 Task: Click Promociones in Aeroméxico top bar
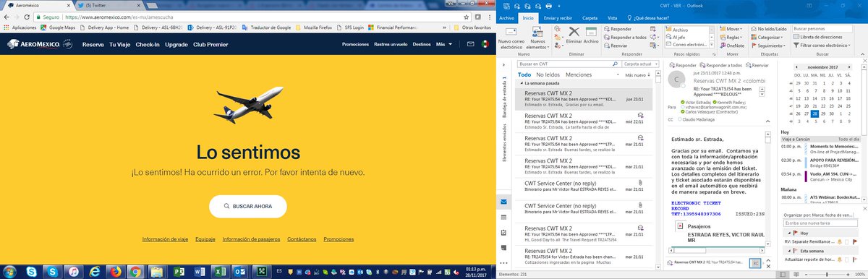click(355, 45)
